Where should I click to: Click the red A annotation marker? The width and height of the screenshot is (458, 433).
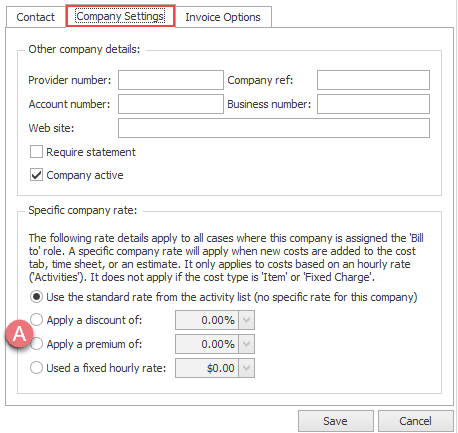tap(19, 334)
